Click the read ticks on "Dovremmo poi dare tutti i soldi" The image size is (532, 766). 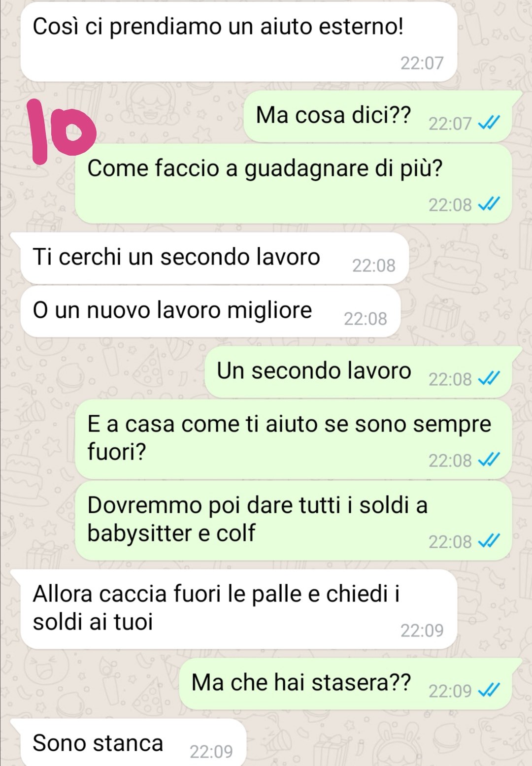[x=489, y=541]
